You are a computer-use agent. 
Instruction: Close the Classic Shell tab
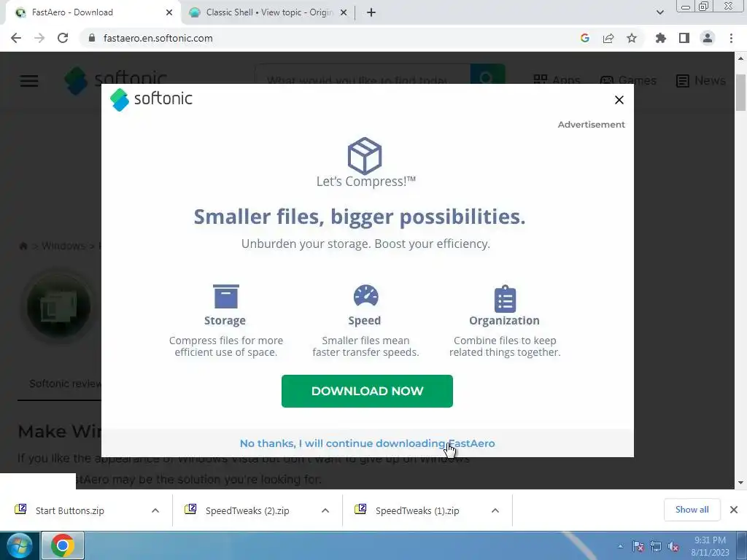coord(344,13)
